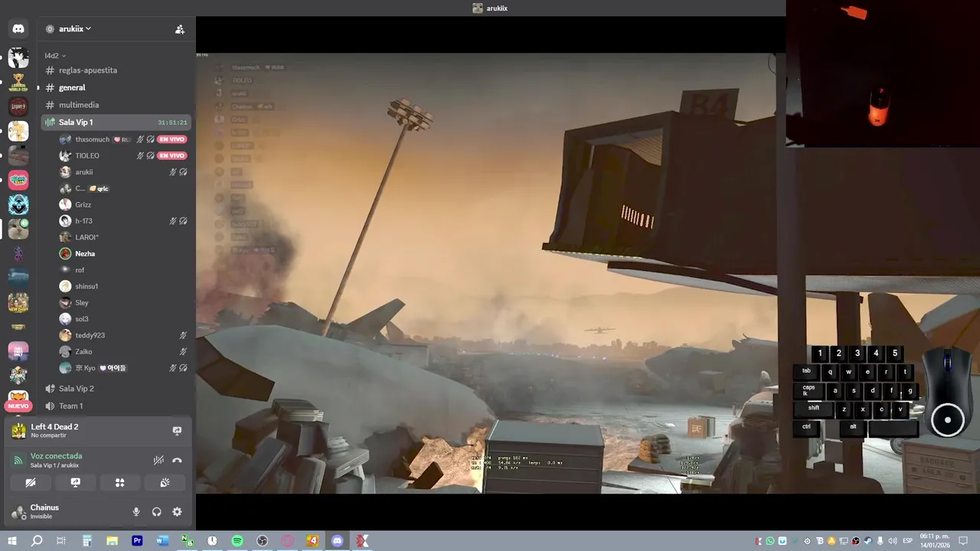Click the share your screen button
980x551 pixels.
tap(75, 483)
